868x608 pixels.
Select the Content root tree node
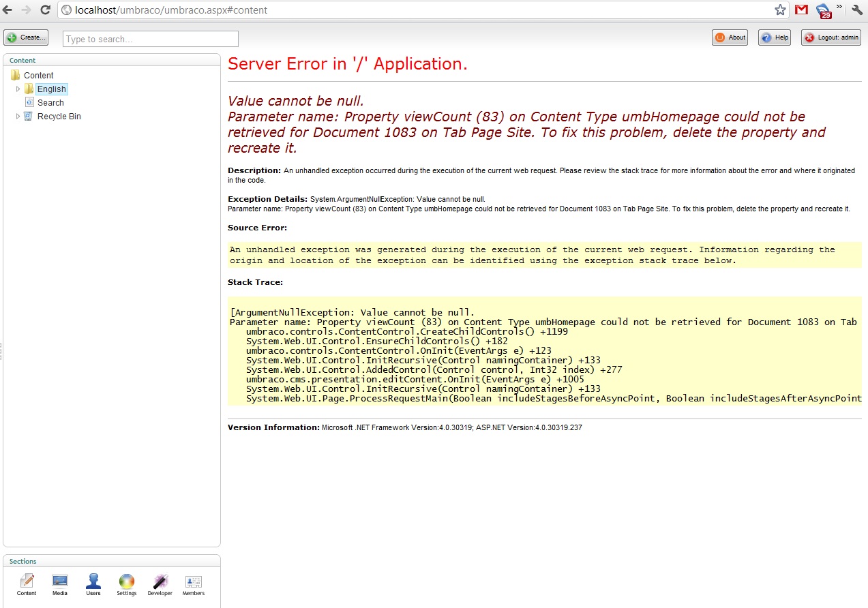(39, 76)
